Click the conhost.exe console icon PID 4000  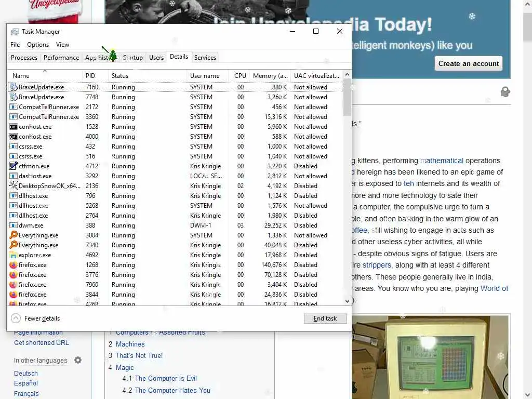[14, 137]
